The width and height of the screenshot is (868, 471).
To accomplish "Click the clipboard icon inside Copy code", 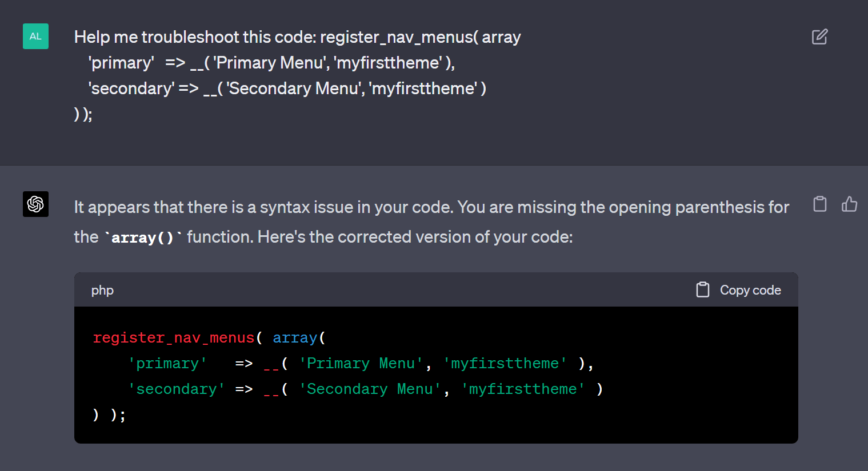I will pyautogui.click(x=702, y=289).
